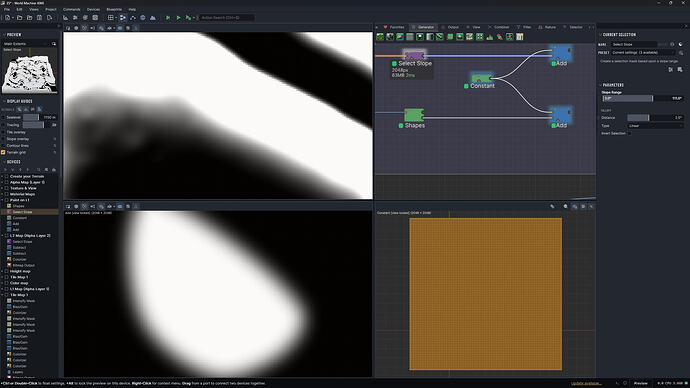
Task: Toggle the Terrain grid checkbox
Action: [x=4, y=152]
